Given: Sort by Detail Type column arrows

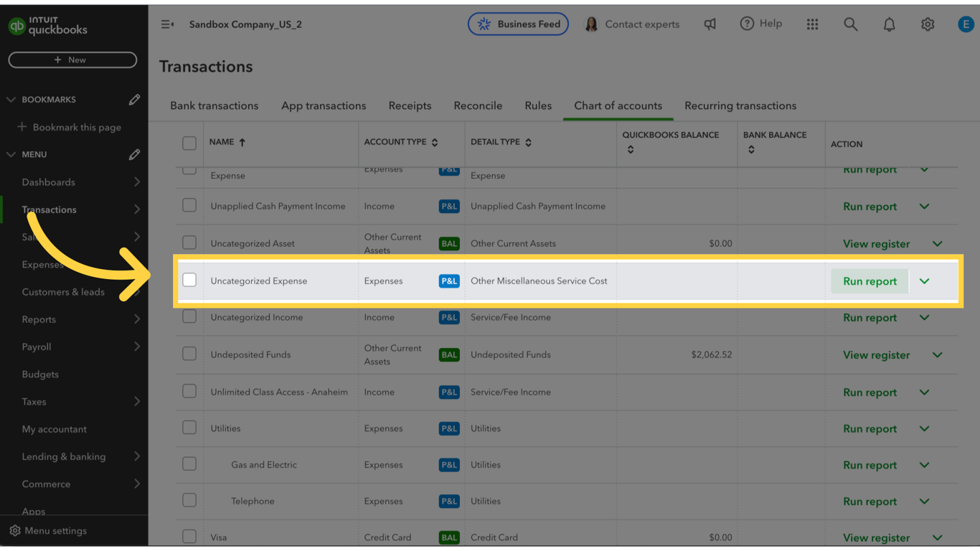Looking at the screenshot, I should tap(528, 143).
